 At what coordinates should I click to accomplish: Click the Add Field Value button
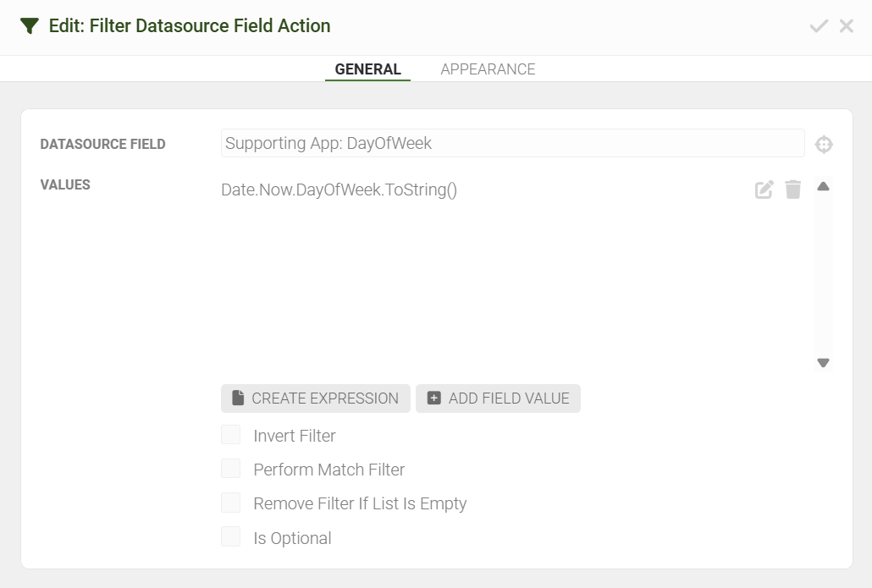point(498,398)
